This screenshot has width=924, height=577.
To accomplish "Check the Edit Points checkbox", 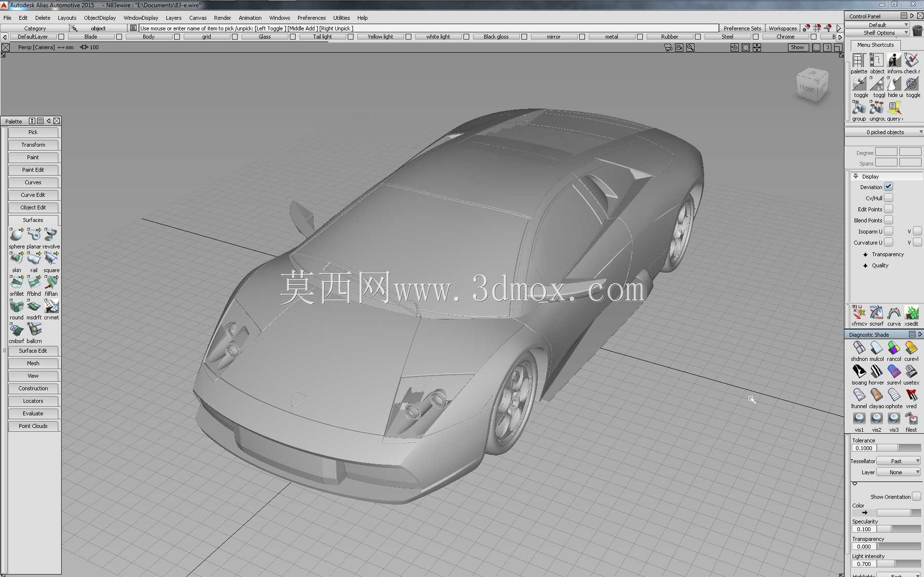I will pos(888,209).
